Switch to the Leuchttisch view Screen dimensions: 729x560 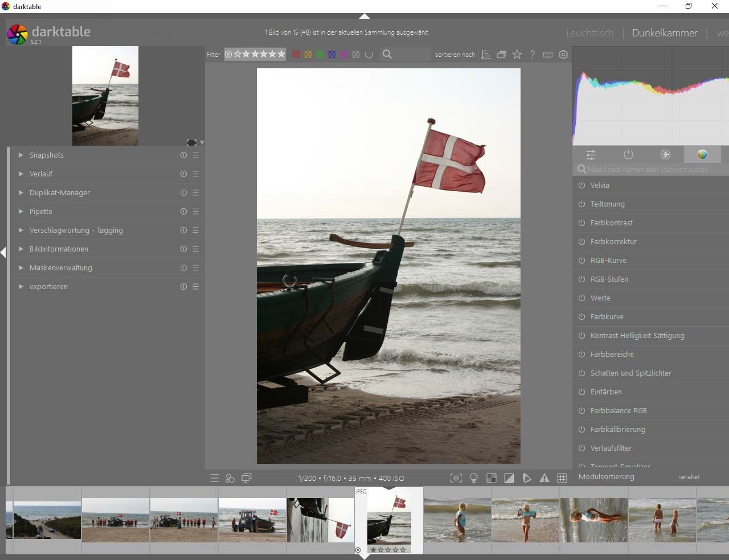[x=589, y=33]
